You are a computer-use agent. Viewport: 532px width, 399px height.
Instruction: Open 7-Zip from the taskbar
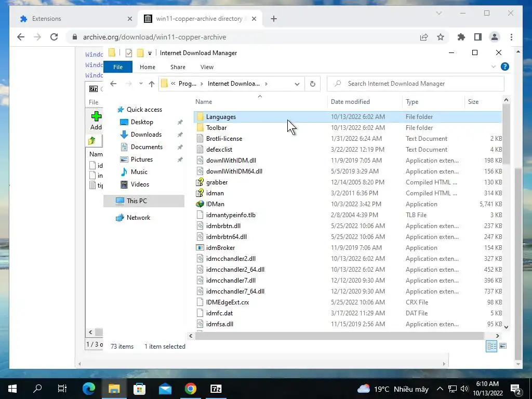click(x=216, y=389)
